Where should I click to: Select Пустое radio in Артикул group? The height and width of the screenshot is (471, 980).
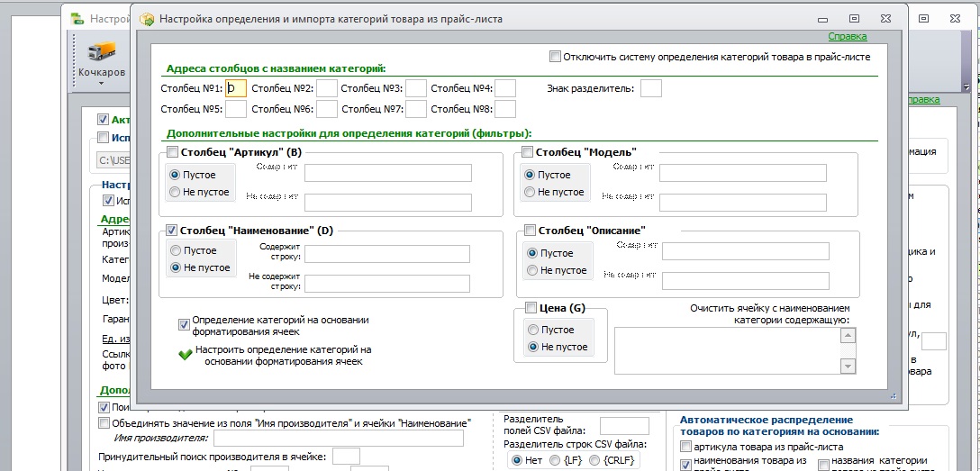175,175
